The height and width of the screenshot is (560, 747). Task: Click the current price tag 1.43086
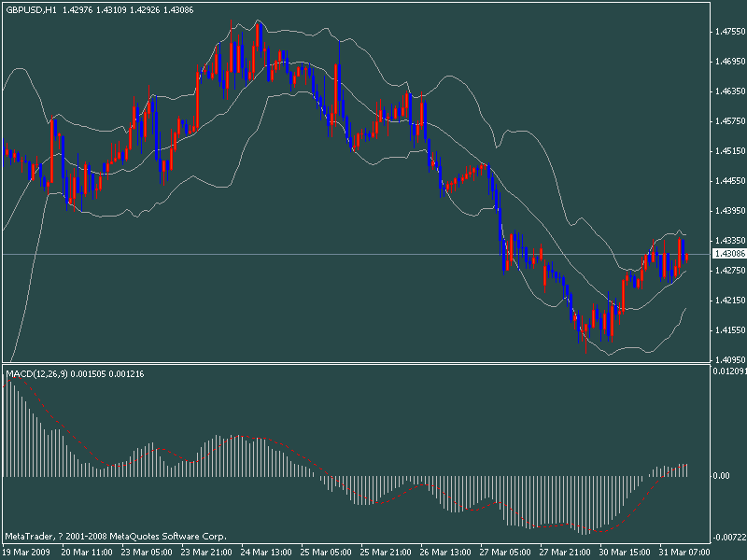729,254
